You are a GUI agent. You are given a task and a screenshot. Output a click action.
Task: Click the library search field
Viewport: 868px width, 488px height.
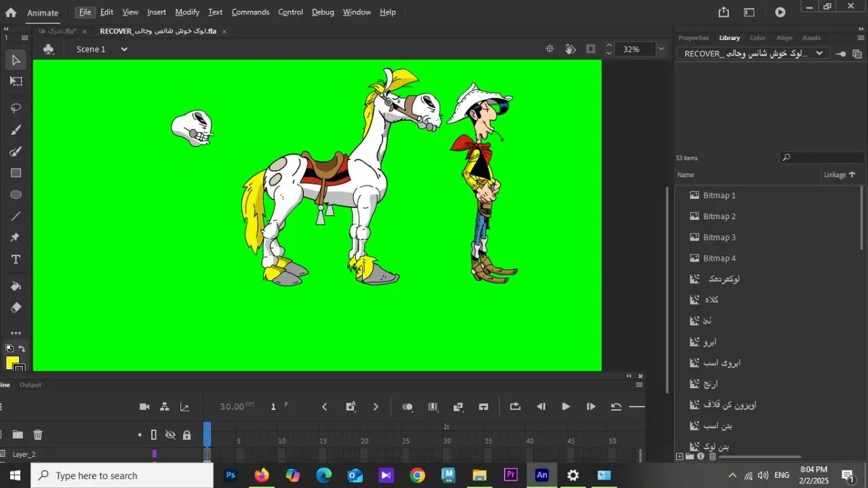(x=822, y=157)
